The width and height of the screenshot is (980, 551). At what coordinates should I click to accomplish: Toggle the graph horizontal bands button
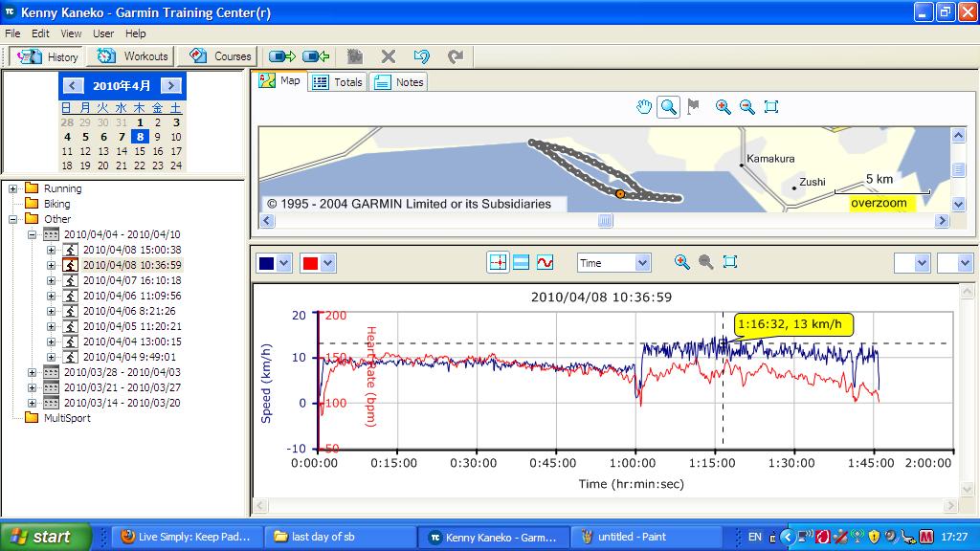point(521,263)
